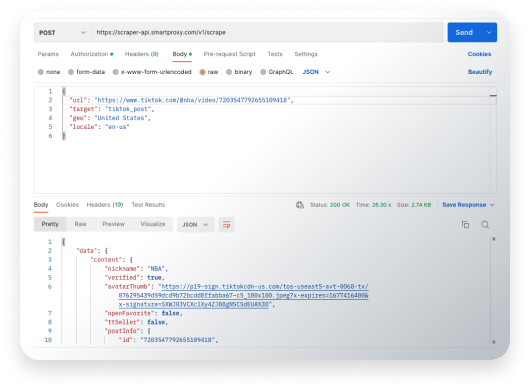Open the response JSON format selector
The height and width of the screenshot is (390, 530).
click(x=195, y=225)
